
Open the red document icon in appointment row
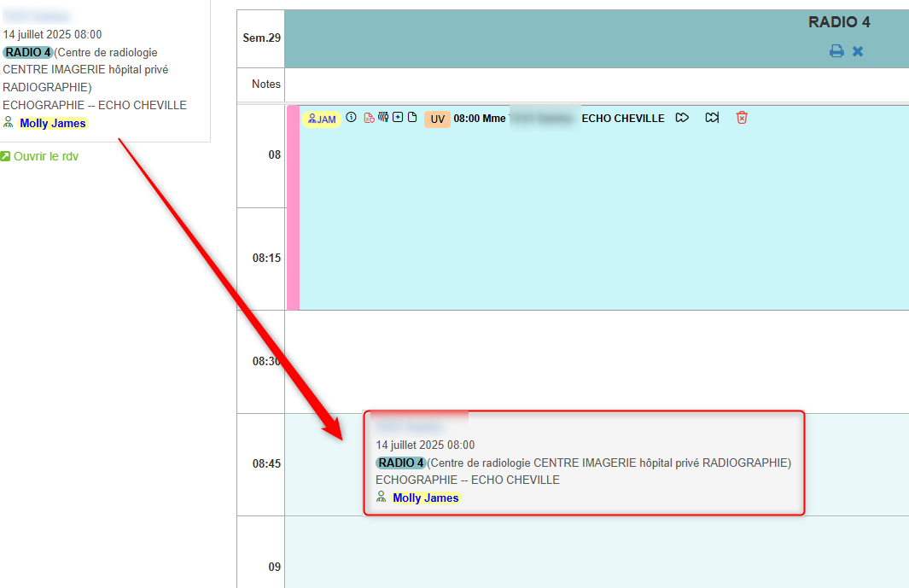369,118
